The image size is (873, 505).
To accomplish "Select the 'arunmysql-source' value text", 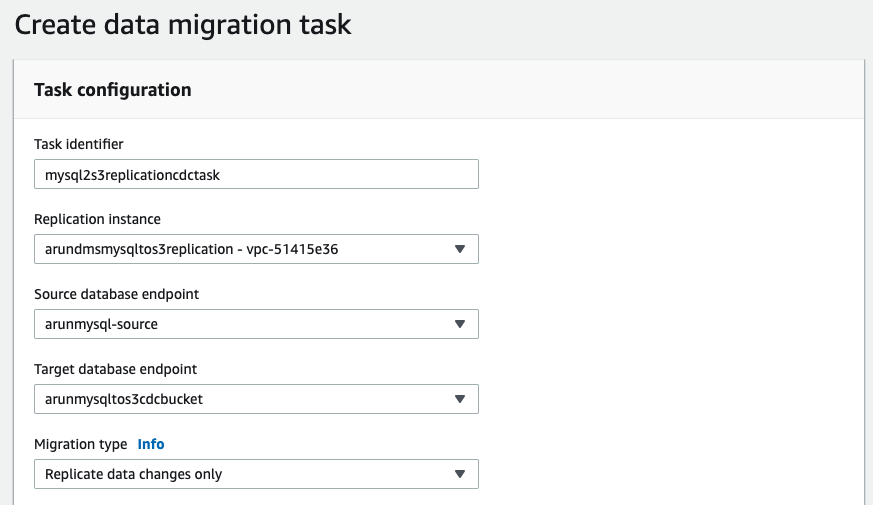I will coord(102,324).
